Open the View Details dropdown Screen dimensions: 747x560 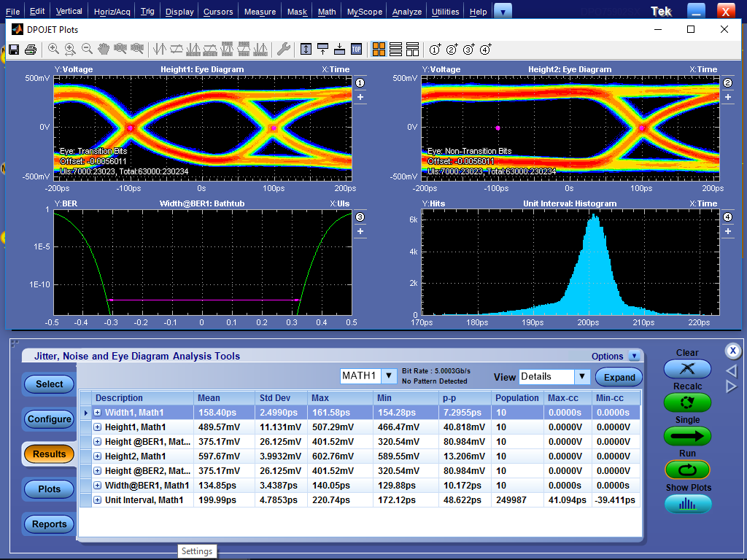coord(581,377)
